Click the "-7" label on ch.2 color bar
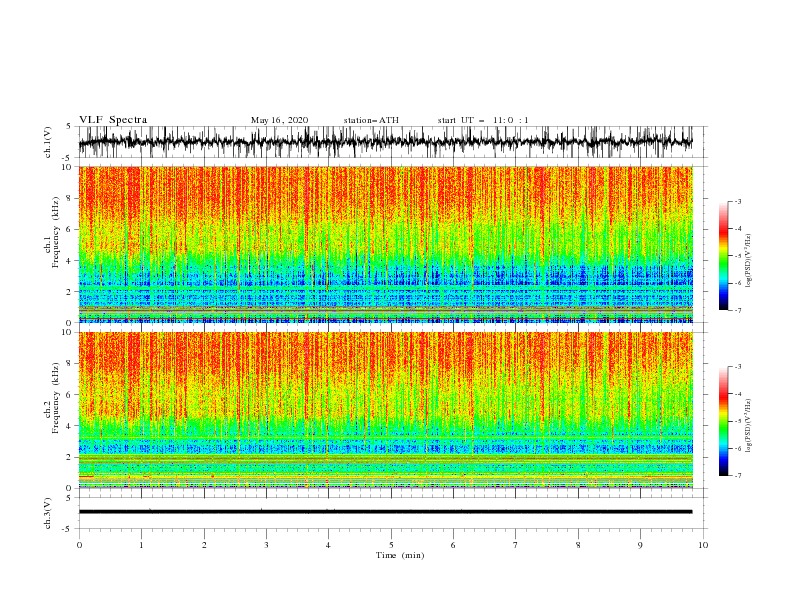Viewport: 792px width, 612px height. tap(738, 476)
